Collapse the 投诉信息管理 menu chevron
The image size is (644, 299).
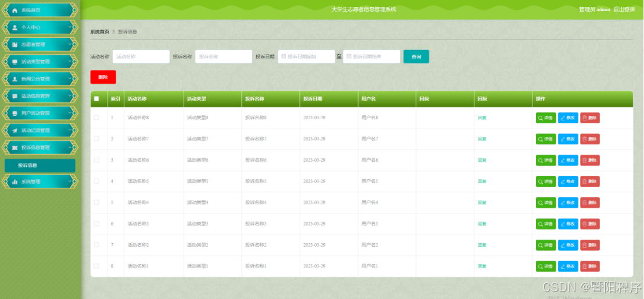click(x=70, y=148)
